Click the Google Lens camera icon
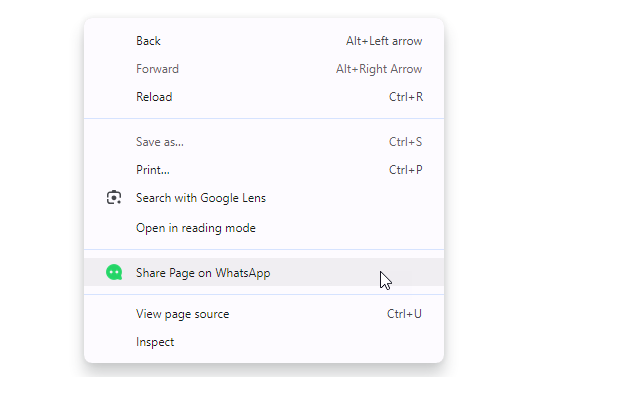Viewport: 640px width, 400px height. pyautogui.click(x=114, y=198)
